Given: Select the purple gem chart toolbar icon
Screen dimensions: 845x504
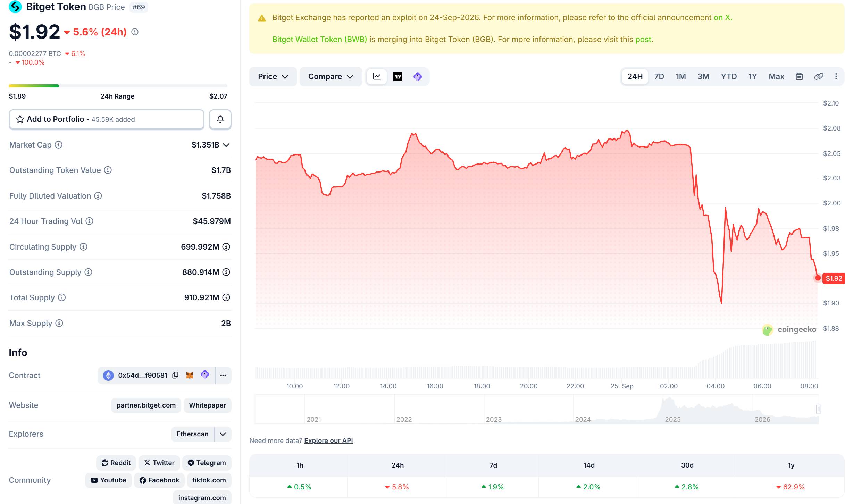Looking at the screenshot, I should 418,77.
